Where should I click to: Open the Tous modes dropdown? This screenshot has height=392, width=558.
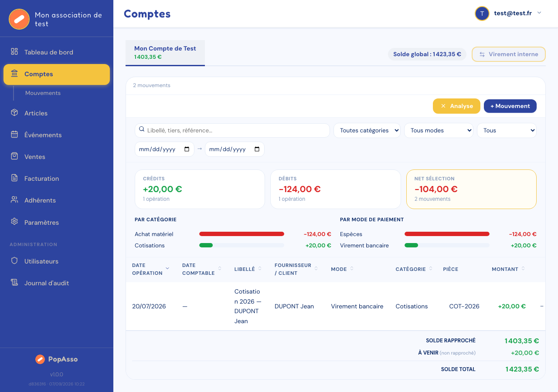[x=439, y=130]
